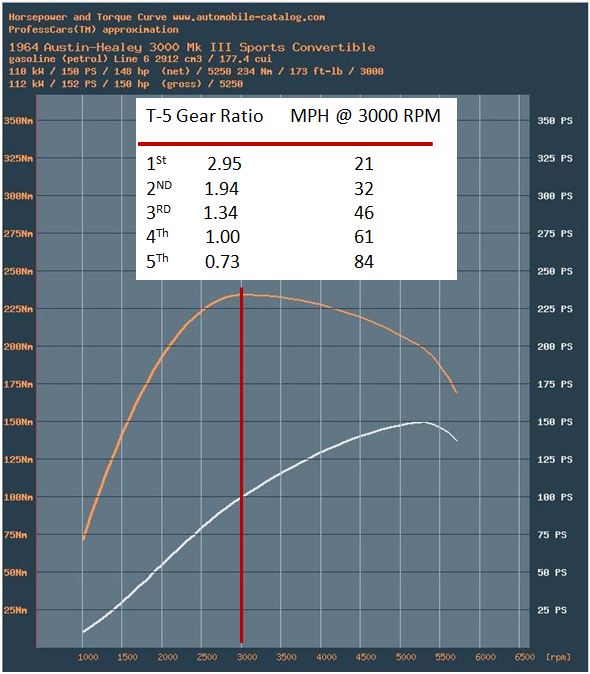590x674 pixels.
Task: Click the 3rd gear speed value "46"
Action: tap(364, 213)
